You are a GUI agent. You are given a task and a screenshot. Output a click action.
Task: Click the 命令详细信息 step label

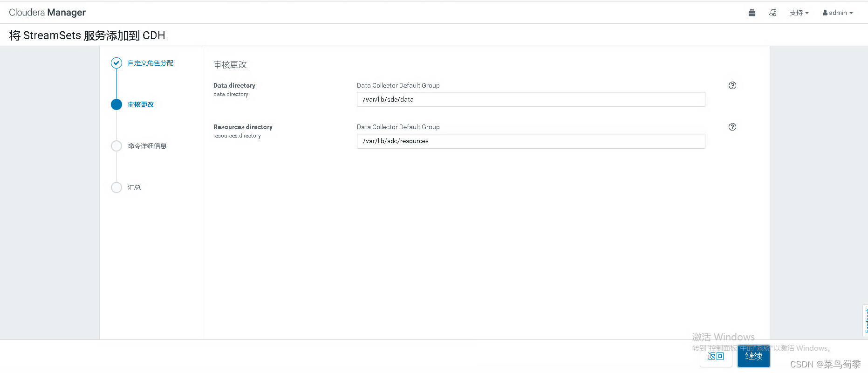tap(147, 146)
